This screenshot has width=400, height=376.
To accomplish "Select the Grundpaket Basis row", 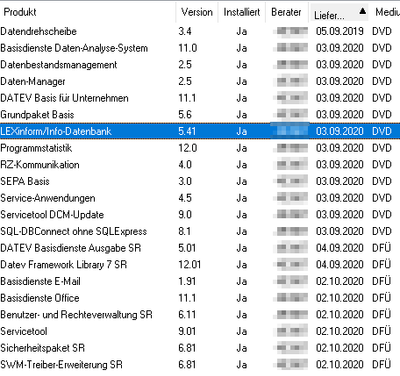I will click(x=200, y=115).
